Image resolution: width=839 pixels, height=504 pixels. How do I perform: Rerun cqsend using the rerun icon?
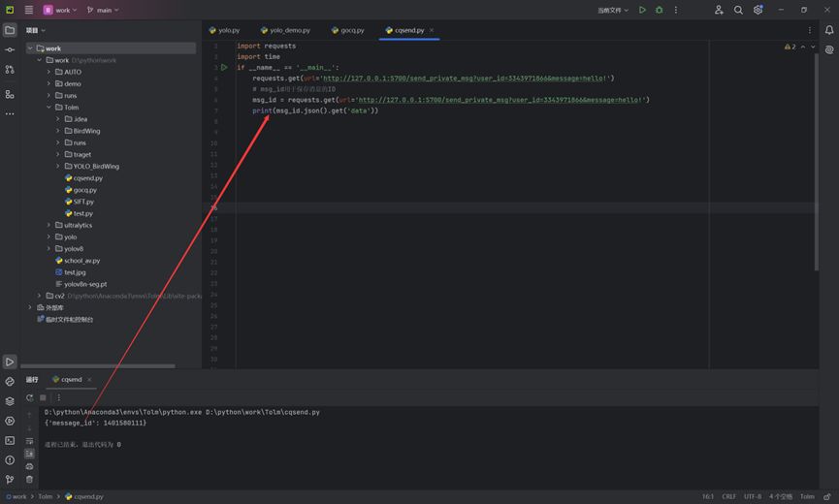pos(29,397)
